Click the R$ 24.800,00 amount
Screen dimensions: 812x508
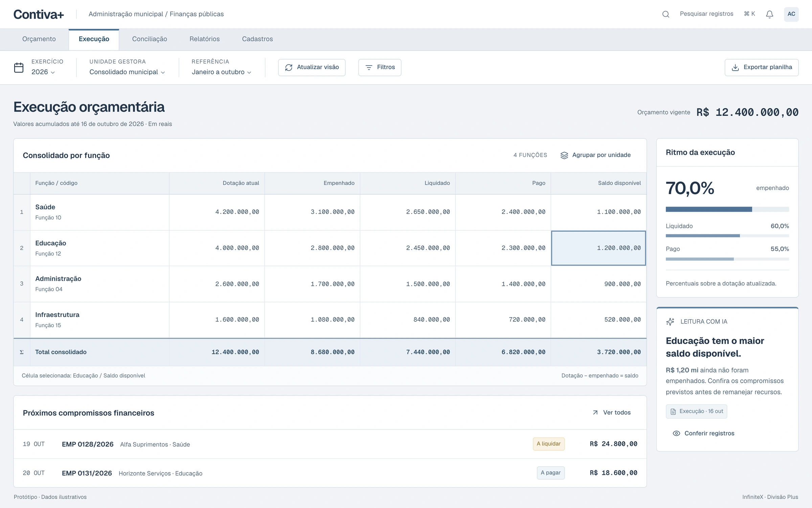613,444
